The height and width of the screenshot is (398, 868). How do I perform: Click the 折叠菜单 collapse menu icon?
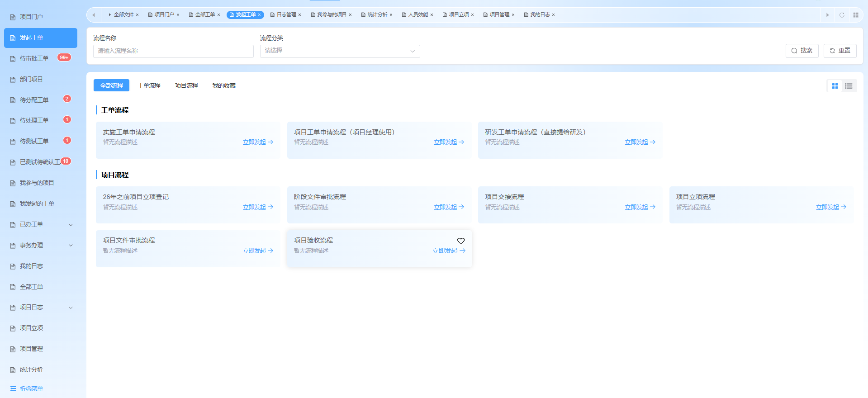click(13, 389)
